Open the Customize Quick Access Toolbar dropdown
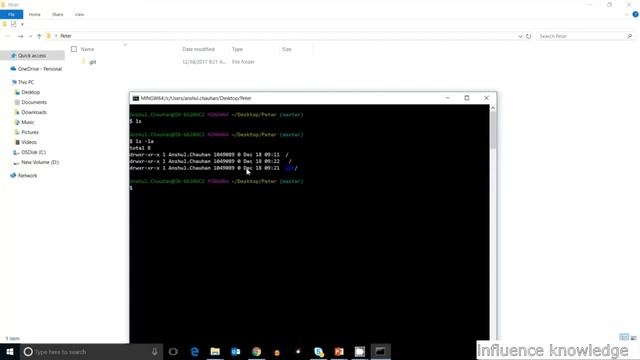 tap(22, 24)
